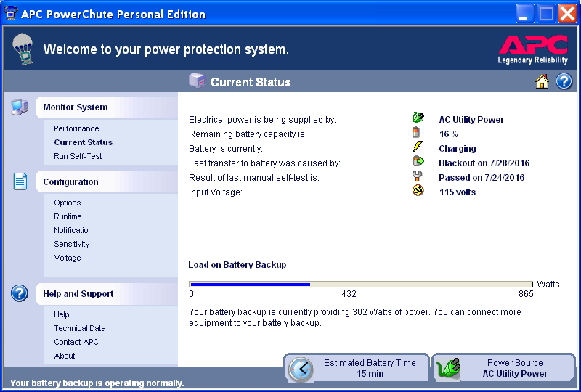This screenshot has width=581, height=392.
Task: Go to Runtime settings
Action: click(68, 216)
